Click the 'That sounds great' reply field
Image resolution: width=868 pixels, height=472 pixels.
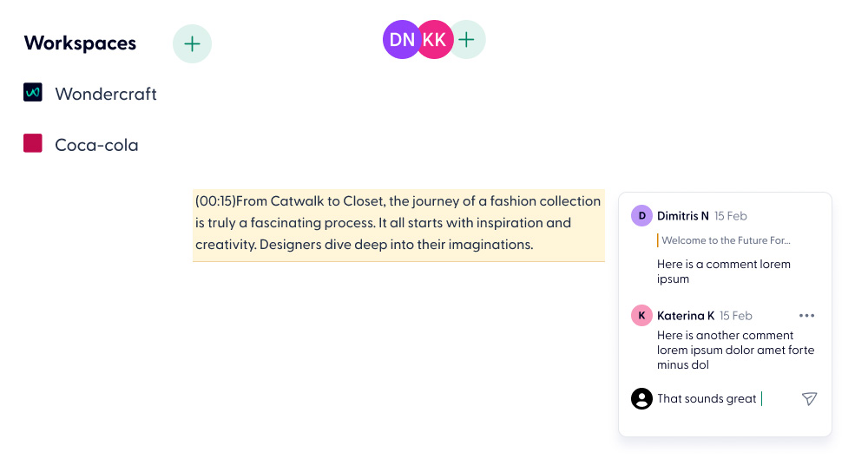tap(727, 398)
